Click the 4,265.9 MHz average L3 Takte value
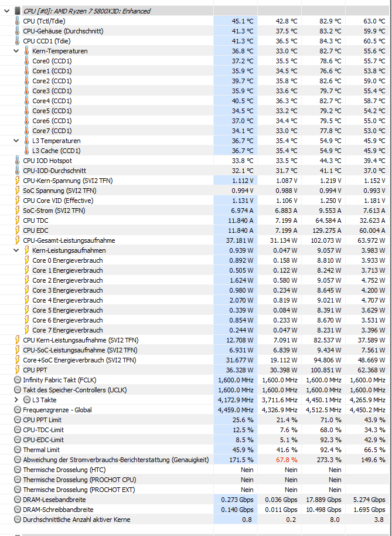Viewport: 392px width, 536px height. (367, 399)
